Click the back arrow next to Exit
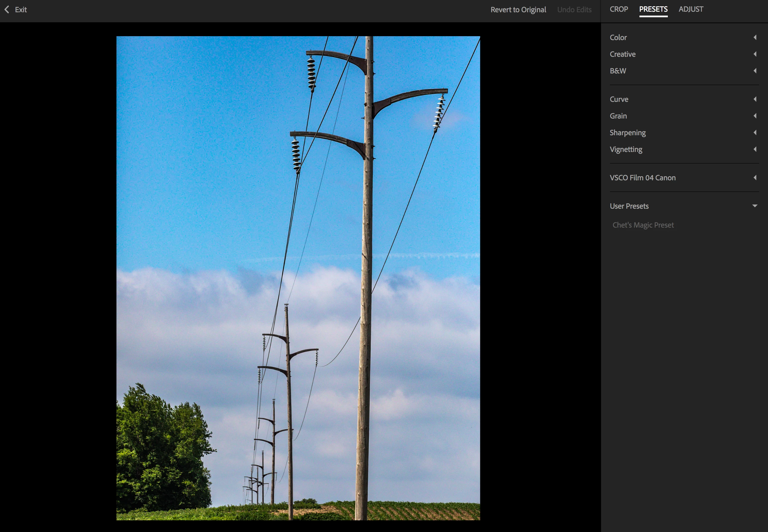The width and height of the screenshot is (768, 532). click(x=7, y=10)
